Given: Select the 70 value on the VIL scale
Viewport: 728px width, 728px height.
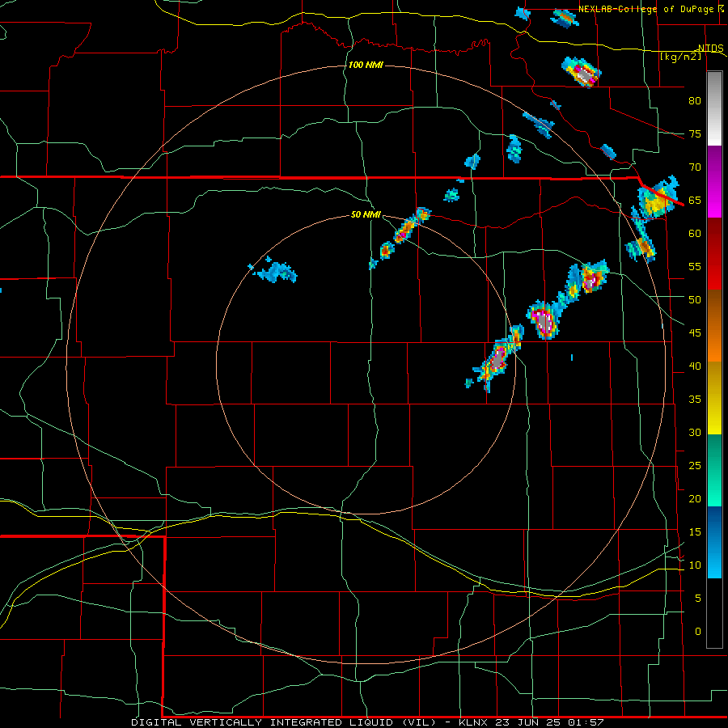Looking at the screenshot, I should [695, 167].
